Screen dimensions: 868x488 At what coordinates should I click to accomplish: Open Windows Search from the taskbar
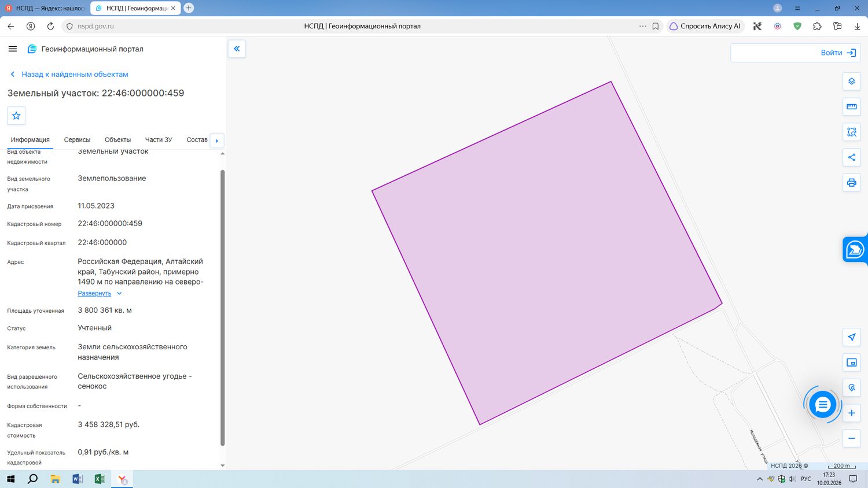(x=33, y=479)
